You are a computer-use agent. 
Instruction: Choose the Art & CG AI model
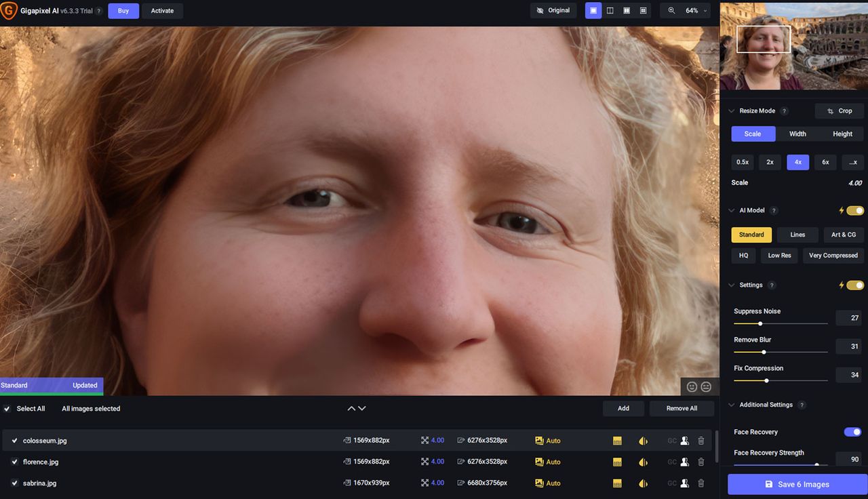click(844, 235)
